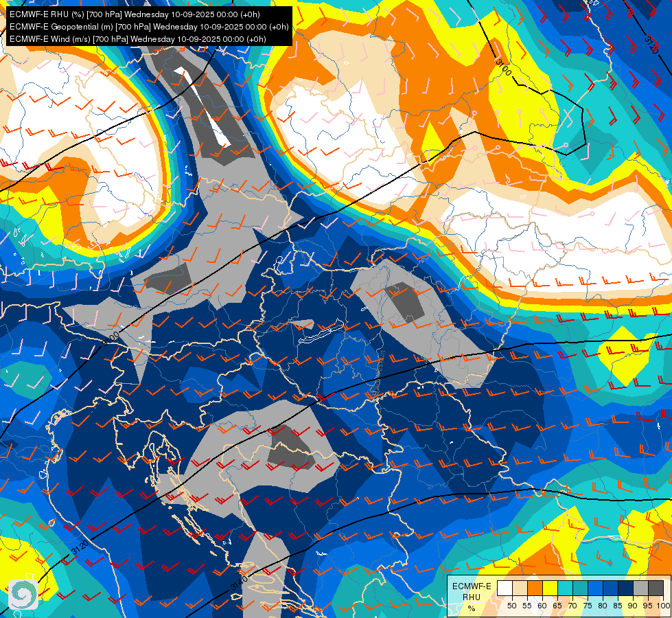Select the orange legend swatch for 55-60%
Image resolution: width=672 pixels, height=618 pixels.
click(x=535, y=588)
